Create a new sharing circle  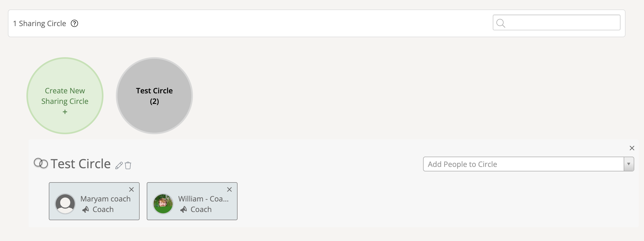[x=65, y=96]
